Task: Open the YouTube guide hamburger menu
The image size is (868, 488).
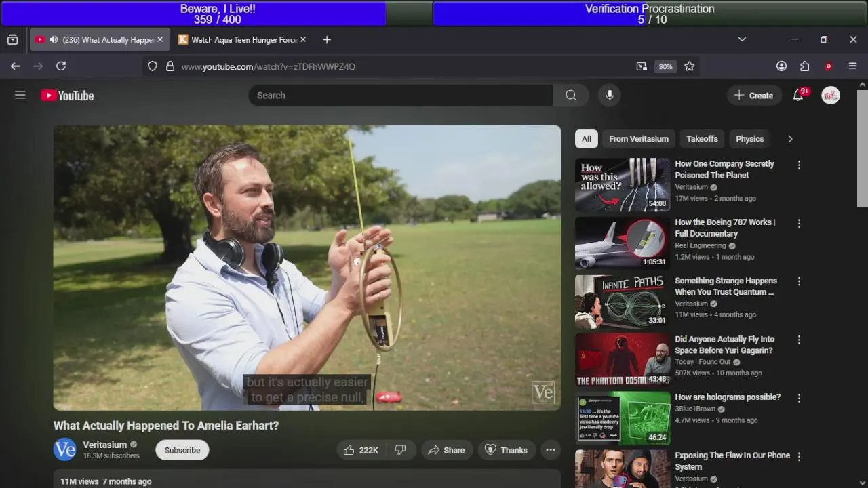Action: (x=20, y=96)
